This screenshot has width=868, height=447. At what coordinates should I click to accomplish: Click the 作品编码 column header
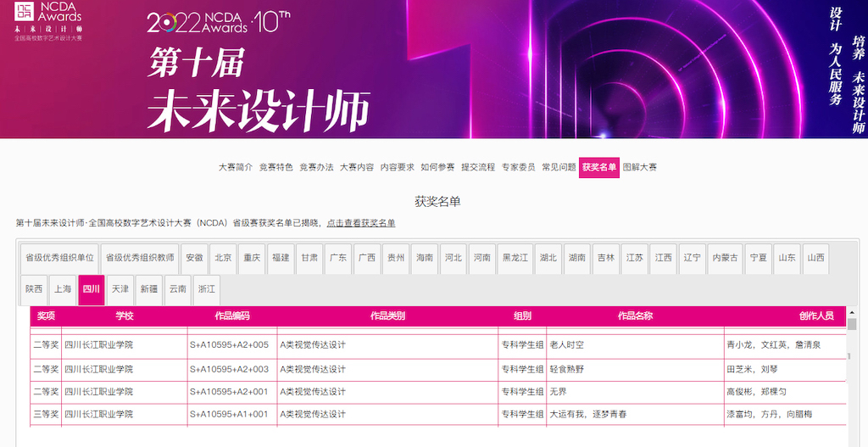(x=232, y=316)
